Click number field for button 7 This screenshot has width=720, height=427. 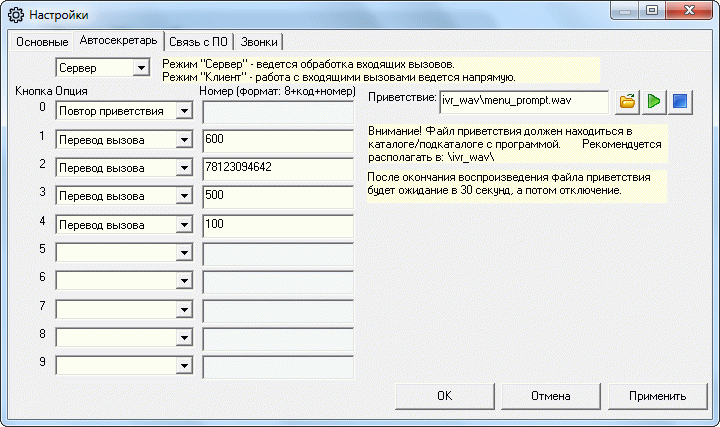coord(278,310)
